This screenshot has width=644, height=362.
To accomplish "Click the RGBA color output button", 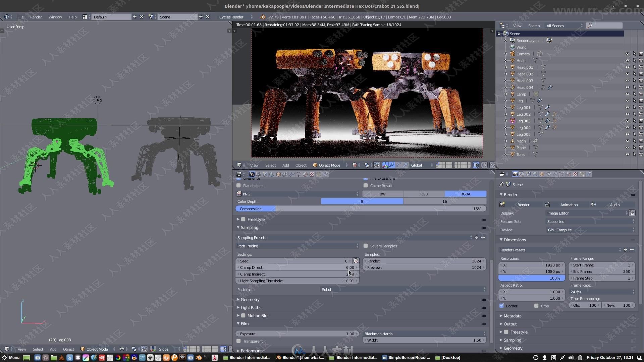I will 465,194.
